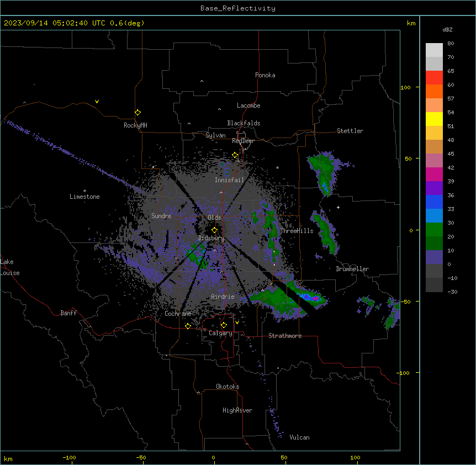Click the yellow V marker northeast of Calgary
Image resolution: width=476 pixels, height=465 pixels.
[x=237, y=323]
